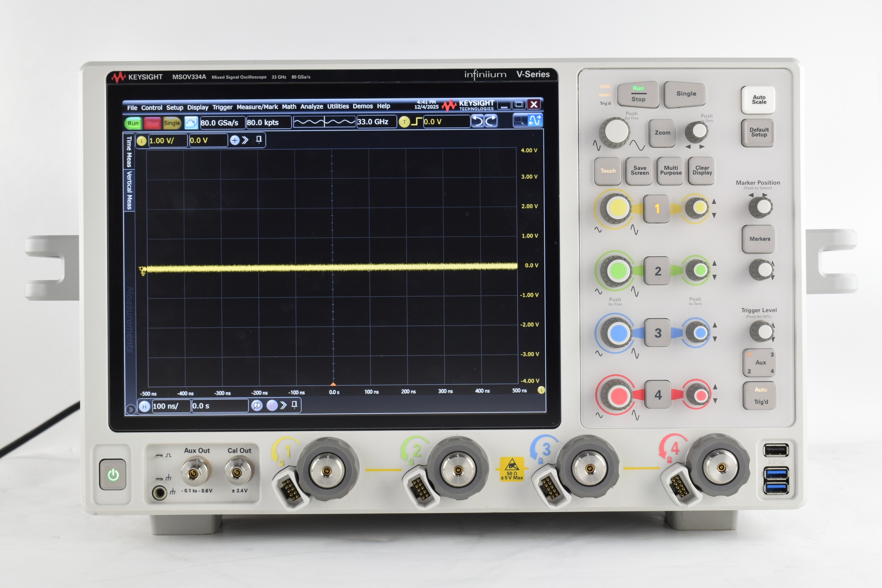Open the Utilities menu
The width and height of the screenshot is (882, 588).
tap(338, 106)
